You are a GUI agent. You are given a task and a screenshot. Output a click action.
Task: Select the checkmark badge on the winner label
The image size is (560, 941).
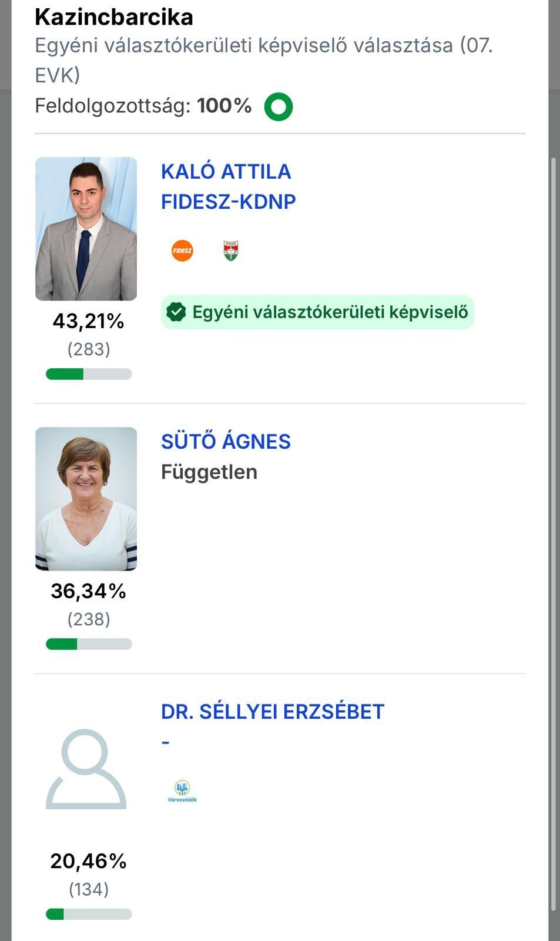177,312
